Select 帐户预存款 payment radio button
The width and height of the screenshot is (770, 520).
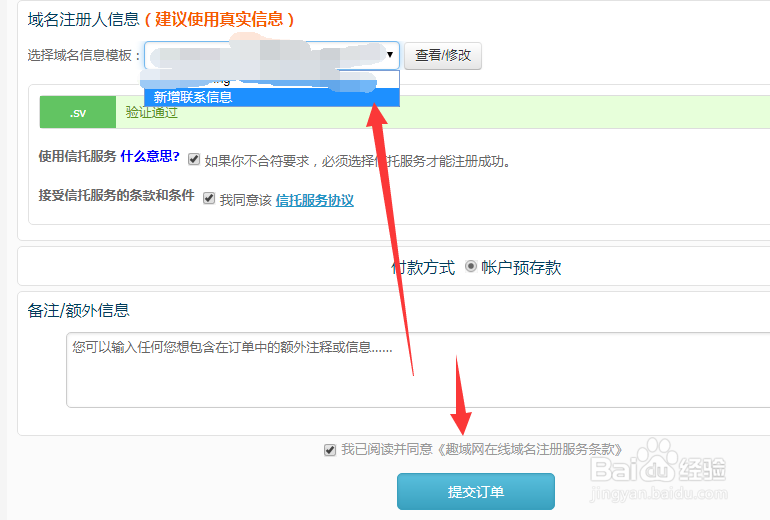pos(470,266)
